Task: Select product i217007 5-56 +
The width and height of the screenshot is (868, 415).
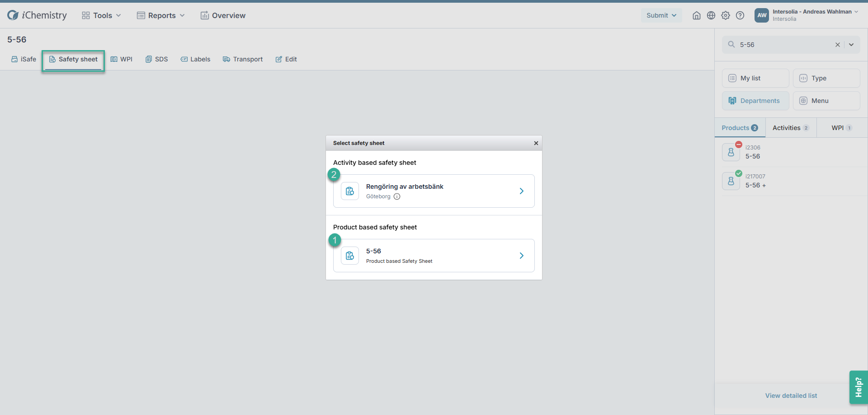Action: [x=791, y=181]
